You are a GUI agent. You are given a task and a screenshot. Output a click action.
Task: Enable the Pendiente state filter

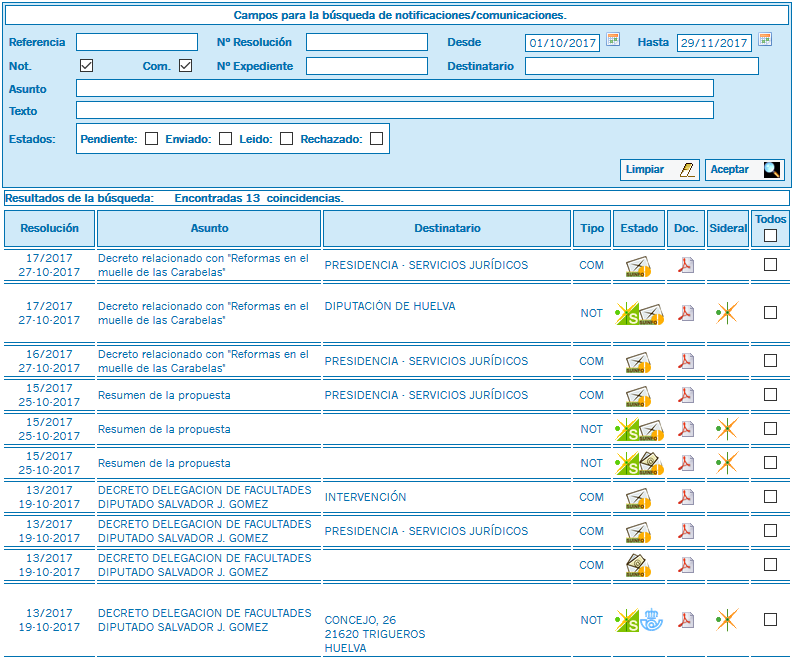coord(152,138)
